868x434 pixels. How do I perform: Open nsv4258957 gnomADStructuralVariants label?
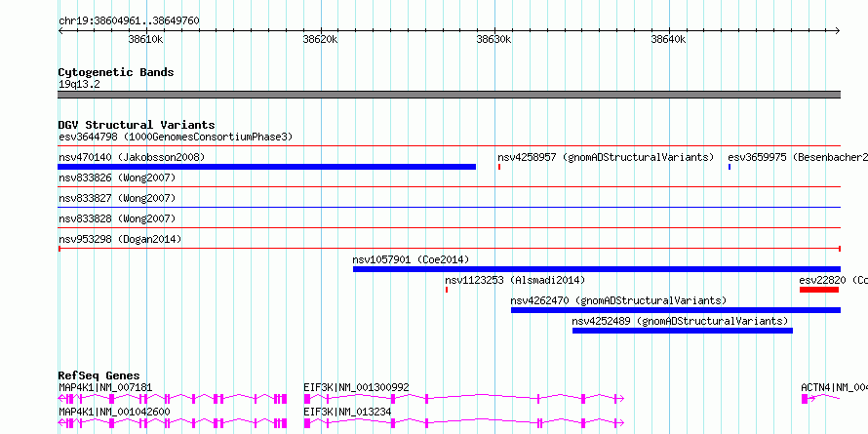point(606,157)
